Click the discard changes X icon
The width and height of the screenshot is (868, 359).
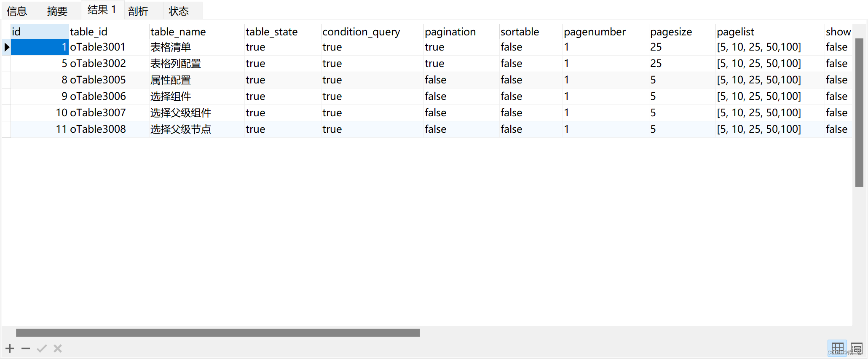point(58,348)
